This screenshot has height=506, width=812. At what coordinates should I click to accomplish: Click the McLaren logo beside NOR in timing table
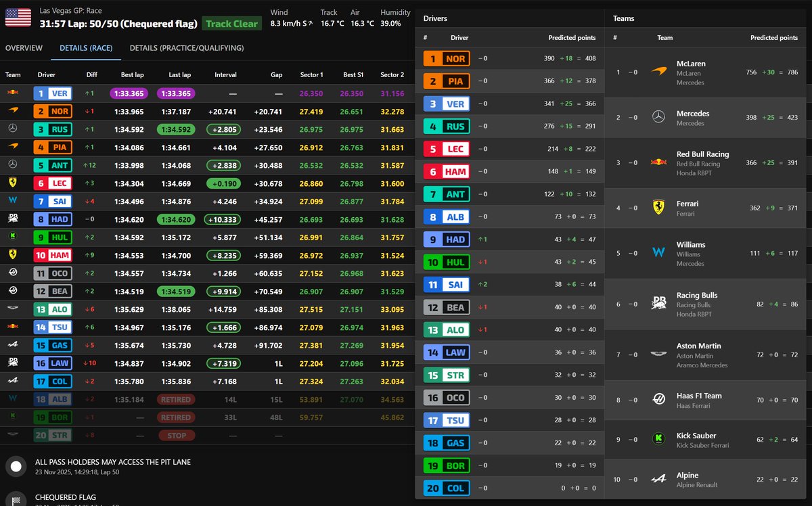pyautogui.click(x=13, y=112)
